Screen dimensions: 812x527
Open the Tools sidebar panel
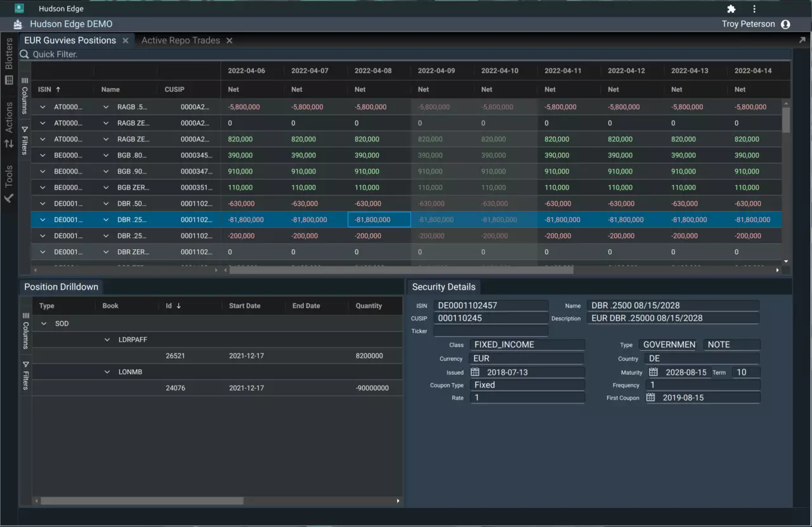(x=9, y=184)
